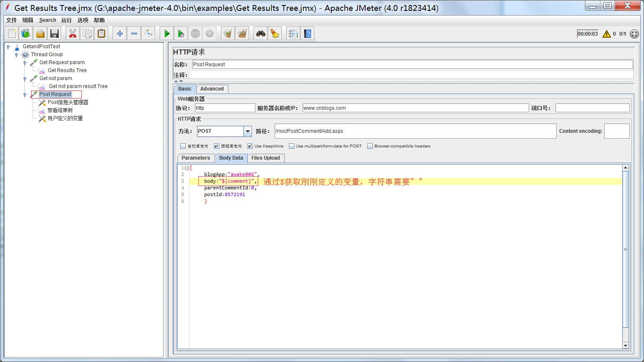The image size is (644, 362).
Task: Click the Help question mark icon
Action: (x=308, y=34)
